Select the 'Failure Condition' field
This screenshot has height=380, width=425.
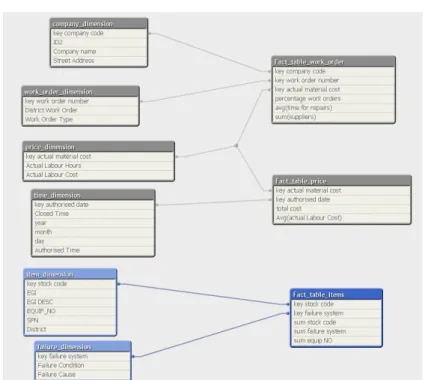point(83,365)
